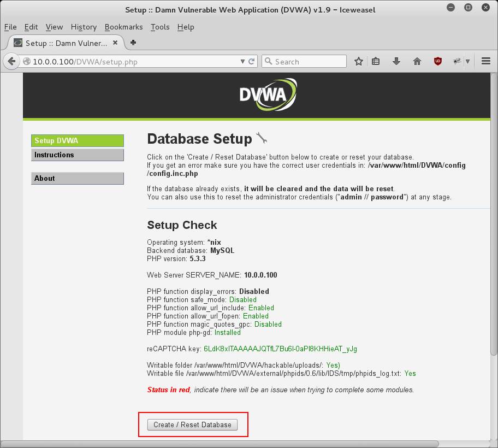Click the phpids_log.txt writable file line

click(x=281, y=374)
